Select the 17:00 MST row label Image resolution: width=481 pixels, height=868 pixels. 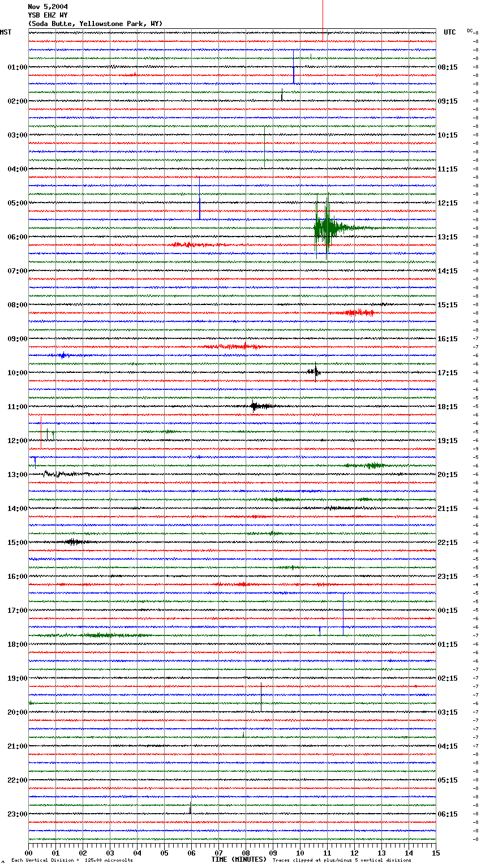[x=18, y=611]
